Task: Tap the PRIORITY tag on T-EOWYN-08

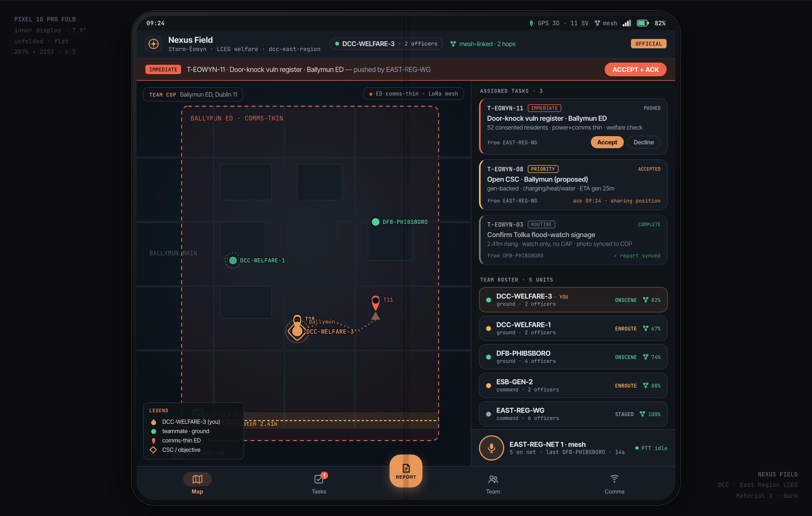Action: click(x=543, y=169)
